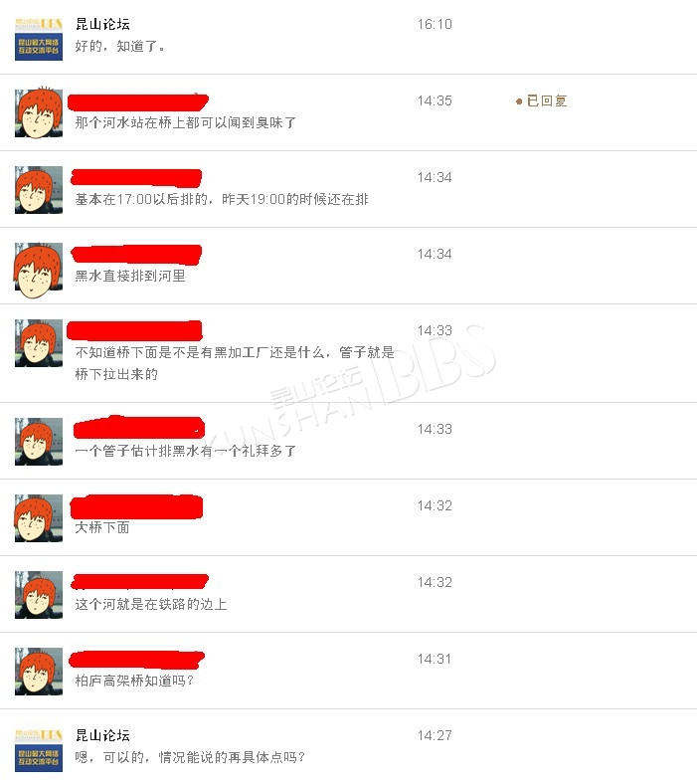Select the 大桥下面 message text

pyautogui.click(x=102, y=527)
